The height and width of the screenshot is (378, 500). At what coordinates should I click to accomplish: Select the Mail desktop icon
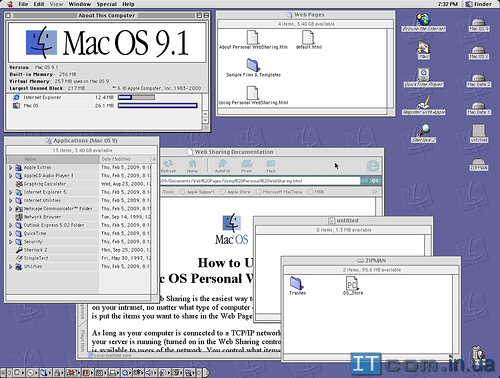pos(423,50)
